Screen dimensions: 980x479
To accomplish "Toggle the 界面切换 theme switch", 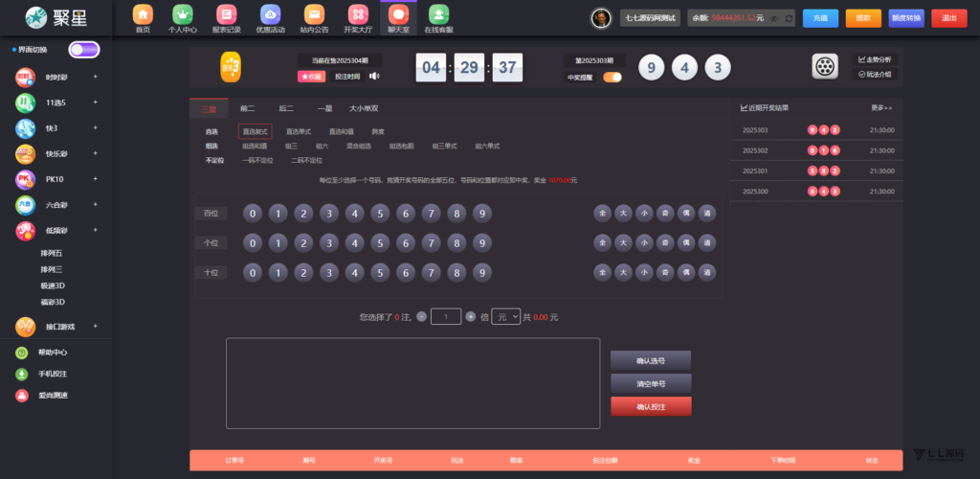I will pyautogui.click(x=83, y=50).
